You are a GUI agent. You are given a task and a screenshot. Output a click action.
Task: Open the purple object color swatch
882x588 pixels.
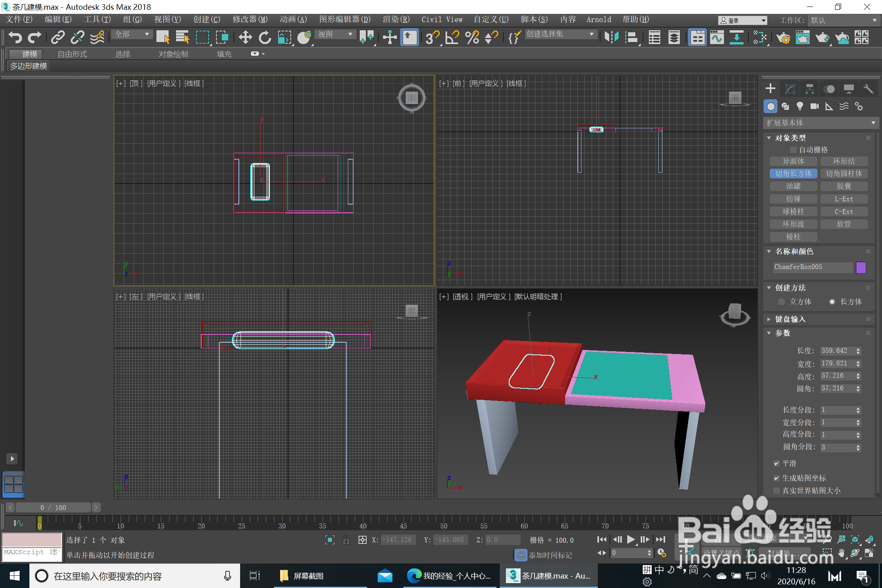coord(861,267)
